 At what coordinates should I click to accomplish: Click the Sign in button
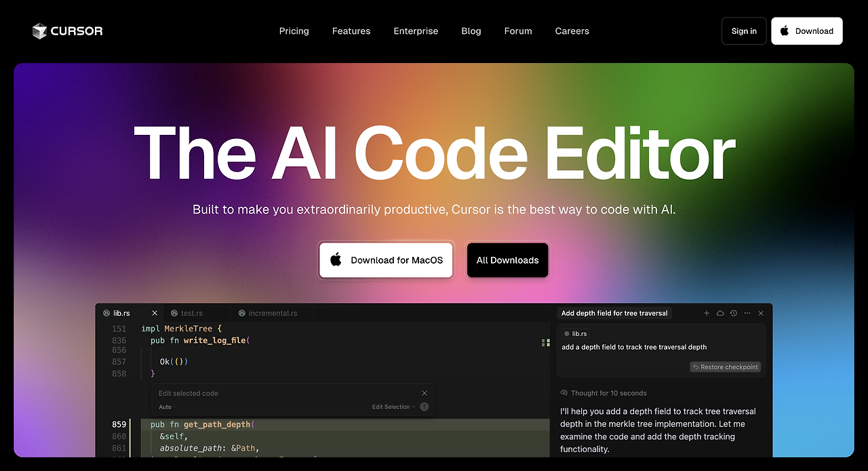(x=744, y=31)
